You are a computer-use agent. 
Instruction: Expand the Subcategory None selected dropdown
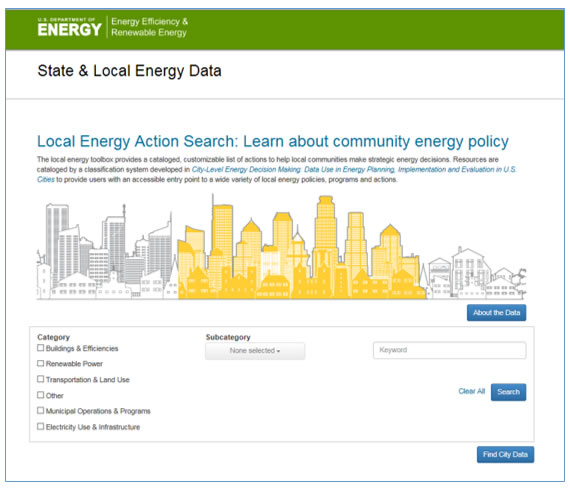tap(255, 351)
